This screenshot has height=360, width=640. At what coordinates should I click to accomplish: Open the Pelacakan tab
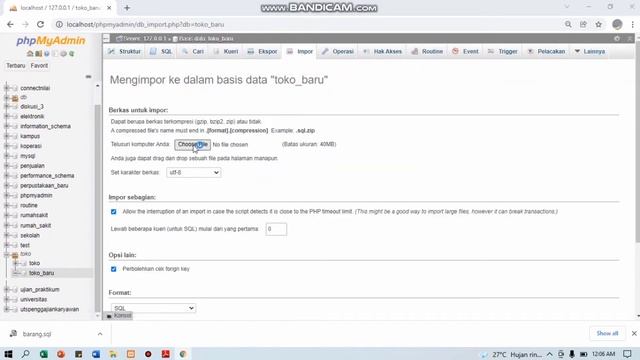pyautogui.click(x=546, y=51)
